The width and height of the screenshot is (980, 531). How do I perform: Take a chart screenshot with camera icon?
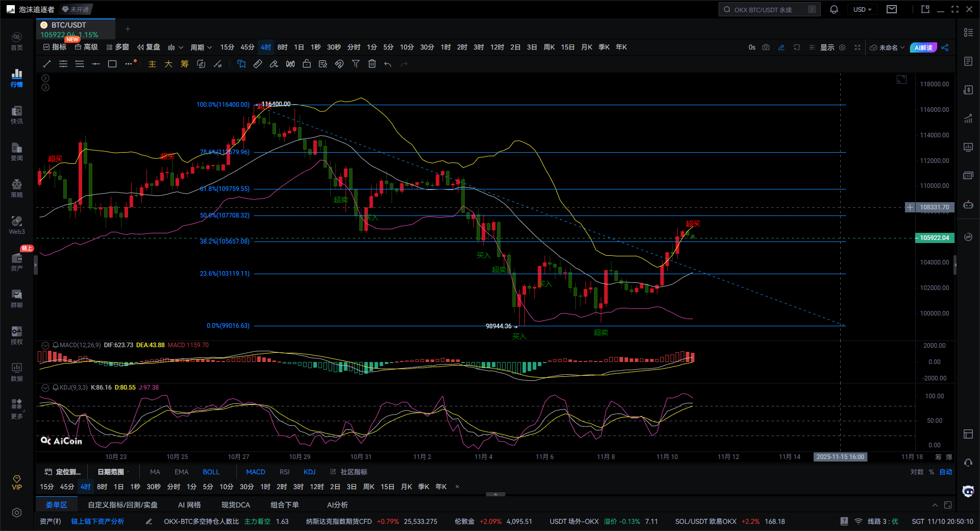[x=766, y=47]
